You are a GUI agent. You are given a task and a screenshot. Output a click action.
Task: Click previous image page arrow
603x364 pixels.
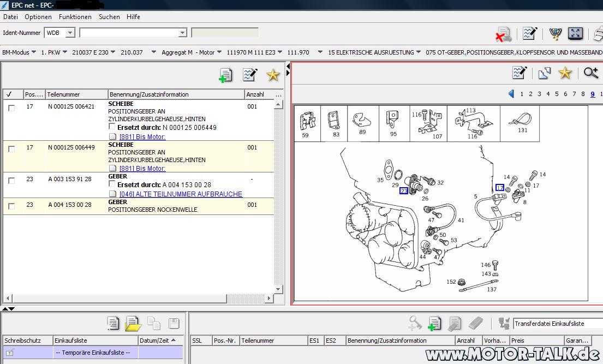point(511,94)
